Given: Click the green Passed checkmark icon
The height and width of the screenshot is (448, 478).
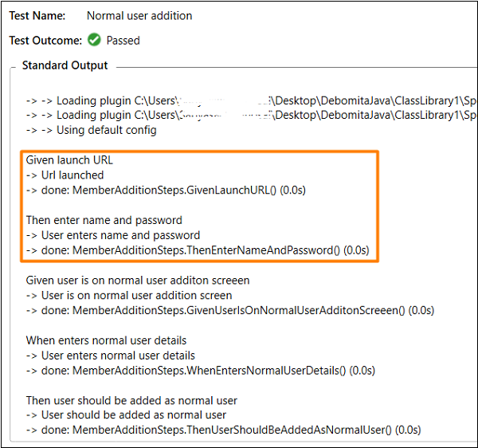Looking at the screenshot, I should [94, 40].
